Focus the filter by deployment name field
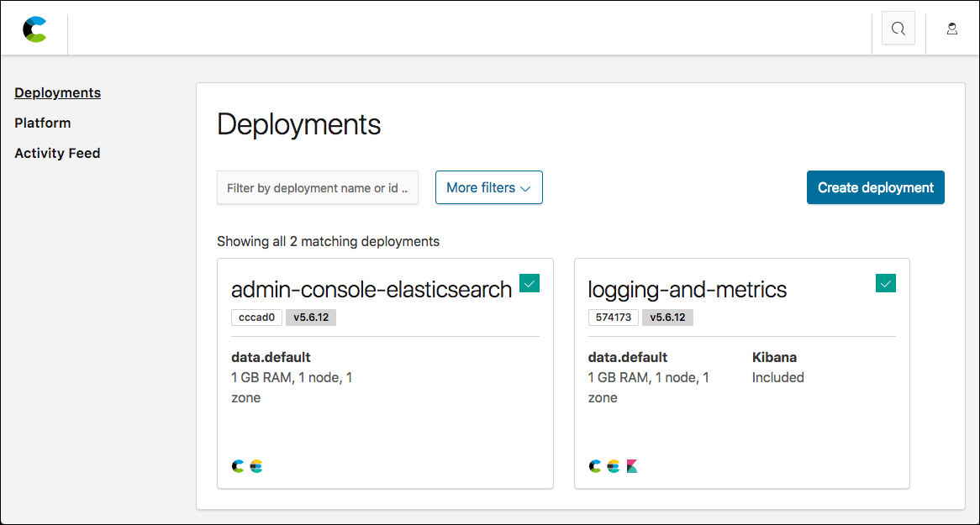Screen dimensions: 980x525 coord(317,187)
